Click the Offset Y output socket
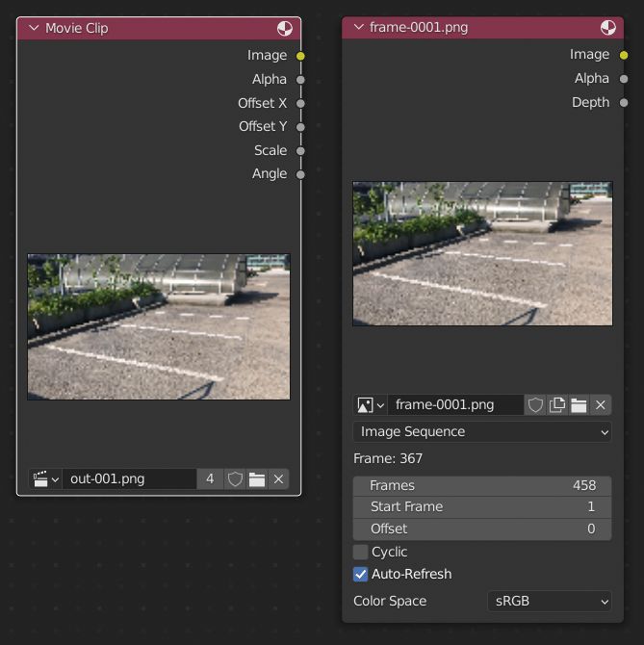This screenshot has height=645, width=644. (x=300, y=127)
